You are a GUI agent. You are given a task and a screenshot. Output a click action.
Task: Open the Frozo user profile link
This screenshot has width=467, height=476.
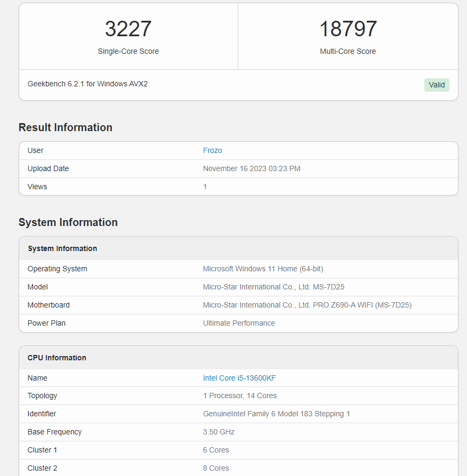point(212,150)
